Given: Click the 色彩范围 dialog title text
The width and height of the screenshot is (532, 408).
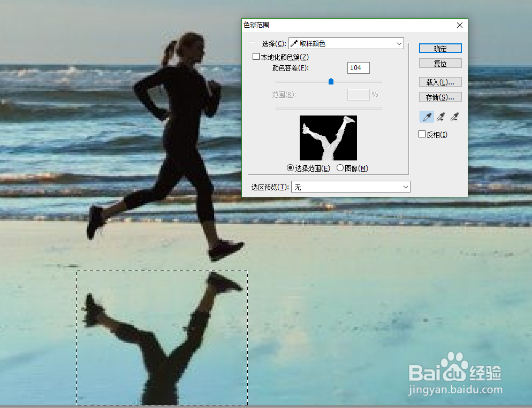Looking at the screenshot, I should click(x=256, y=25).
